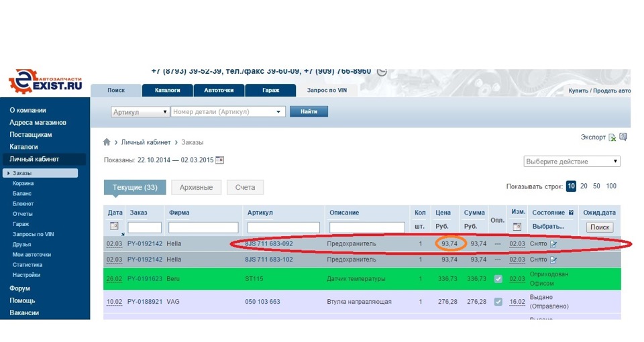Focus the Описание filter field
This screenshot has width=644, height=342.
pos(367,227)
